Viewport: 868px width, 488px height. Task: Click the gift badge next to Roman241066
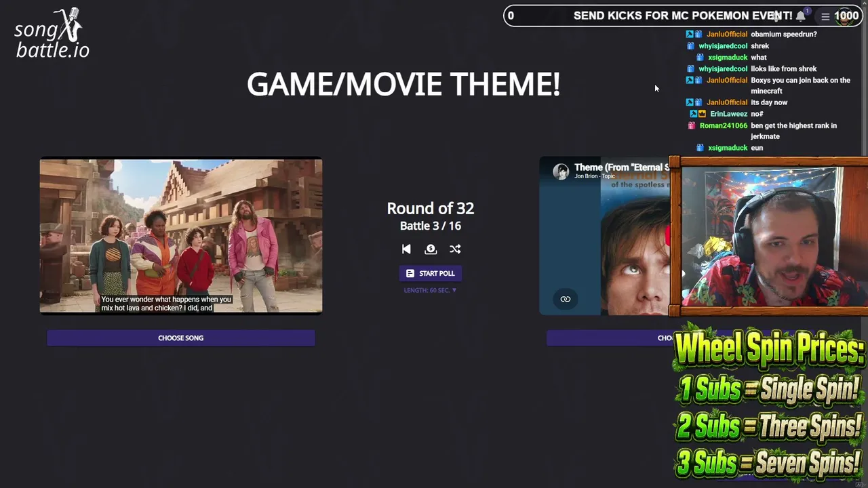[x=692, y=125]
